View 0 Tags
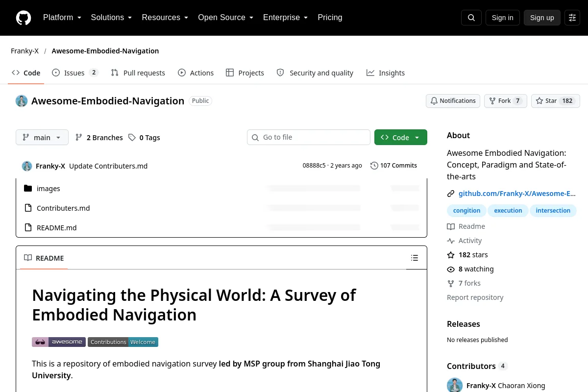Viewport: 588px width, 392px height. pyautogui.click(x=144, y=138)
